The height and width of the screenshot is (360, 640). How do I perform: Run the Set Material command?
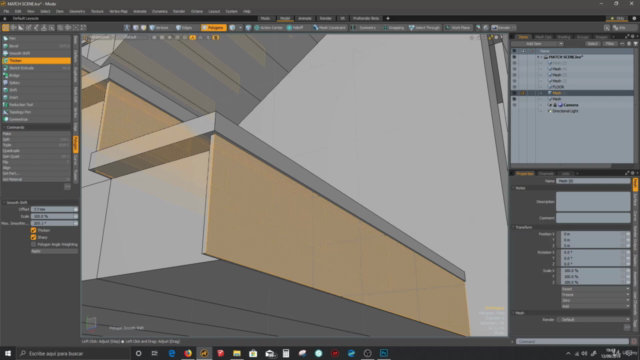pyautogui.click(x=36, y=179)
